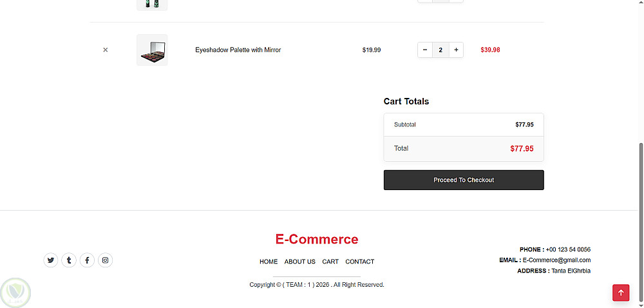This screenshot has width=644, height=308.
Task: Visit the Facebook social icon
Action: tap(87, 260)
